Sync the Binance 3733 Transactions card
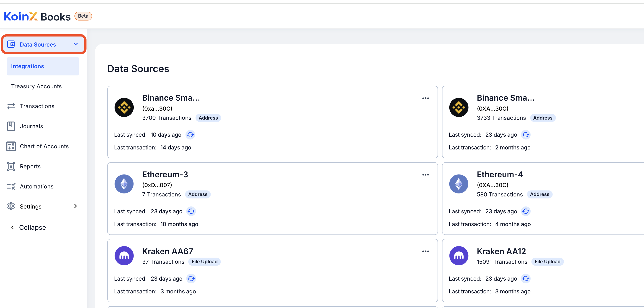Image resolution: width=644 pixels, height=308 pixels. click(x=526, y=135)
